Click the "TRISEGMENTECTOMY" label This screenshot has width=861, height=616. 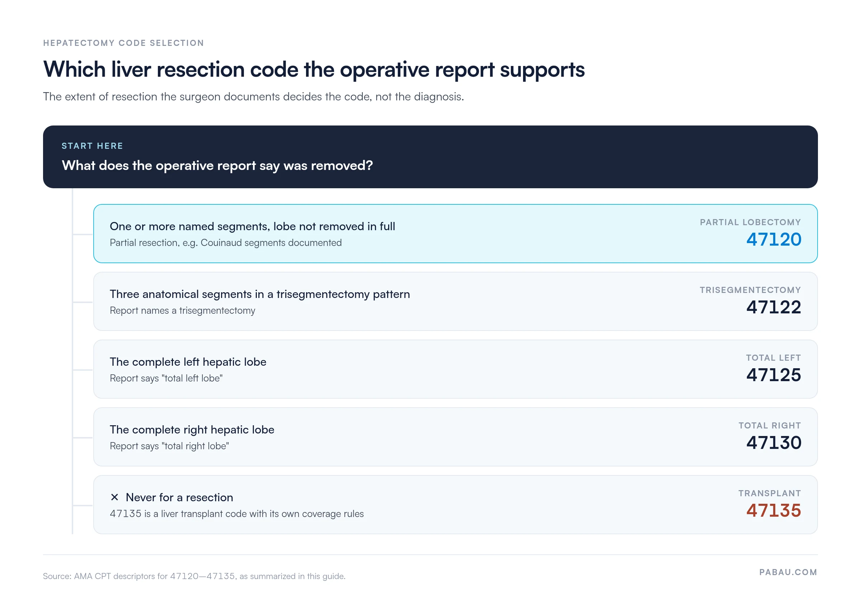[x=750, y=290]
